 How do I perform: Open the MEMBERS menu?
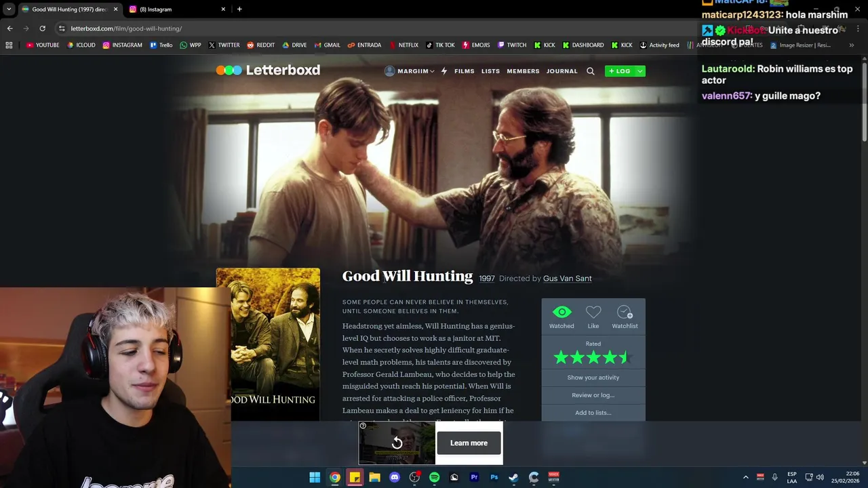[x=523, y=71]
